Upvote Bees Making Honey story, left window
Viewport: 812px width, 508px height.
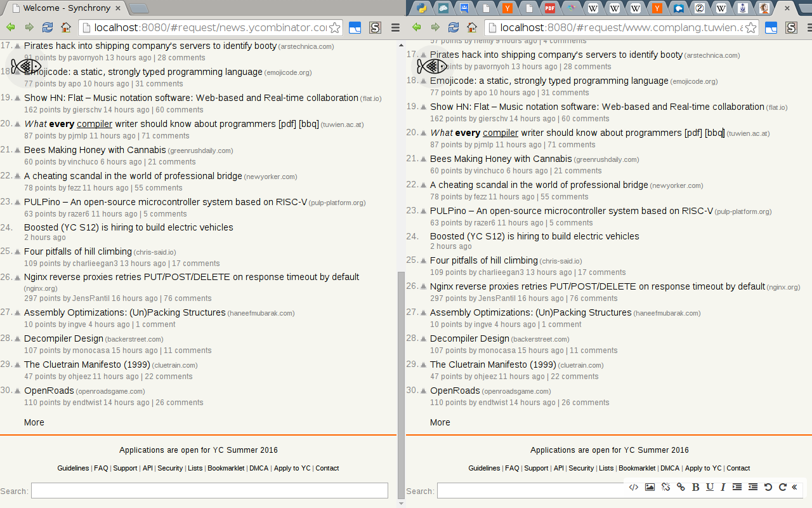pyautogui.click(x=18, y=150)
